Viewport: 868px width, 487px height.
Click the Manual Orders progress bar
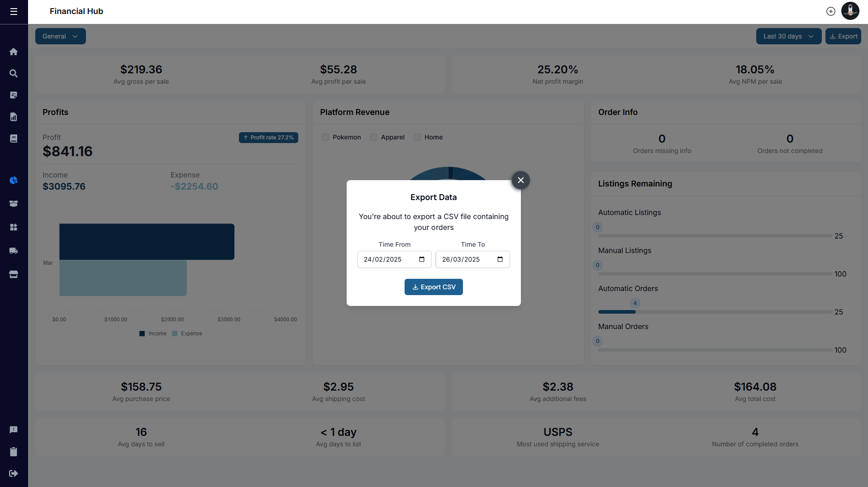pyautogui.click(x=715, y=350)
